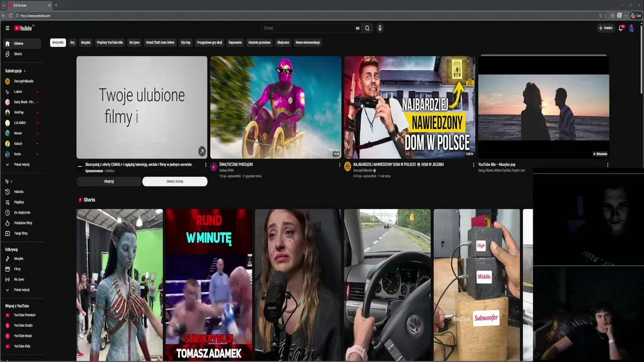Open the DeeJayPallaside channel subscription
This screenshot has height=362, width=644.
click(x=22, y=81)
